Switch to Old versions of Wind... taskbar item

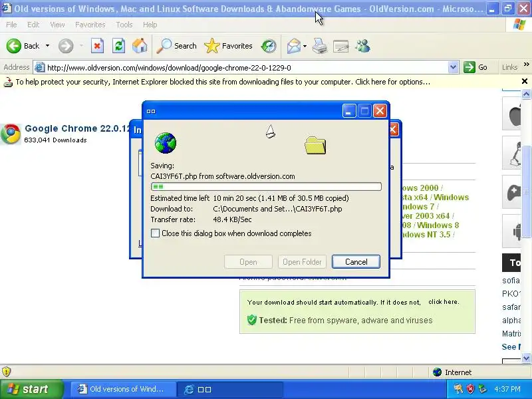coord(123,389)
